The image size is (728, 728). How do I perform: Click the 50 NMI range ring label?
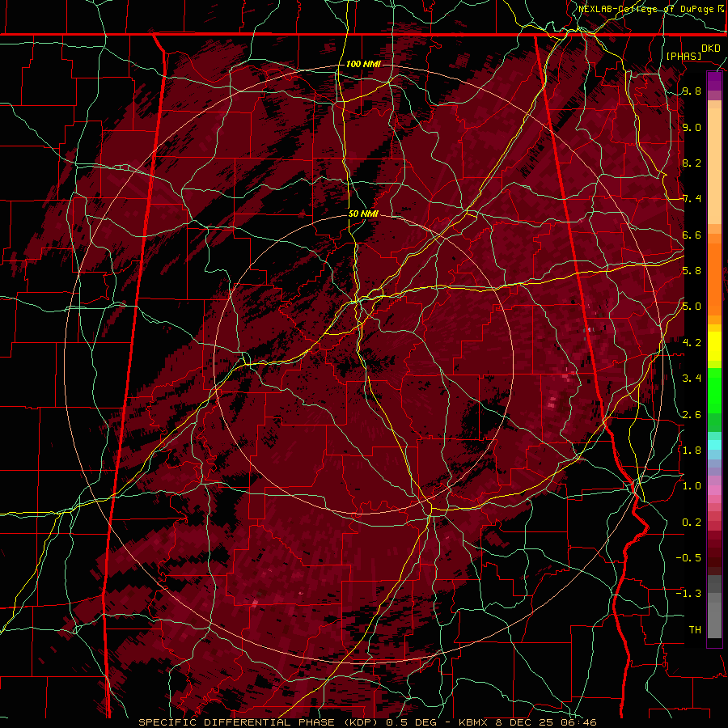(x=363, y=214)
